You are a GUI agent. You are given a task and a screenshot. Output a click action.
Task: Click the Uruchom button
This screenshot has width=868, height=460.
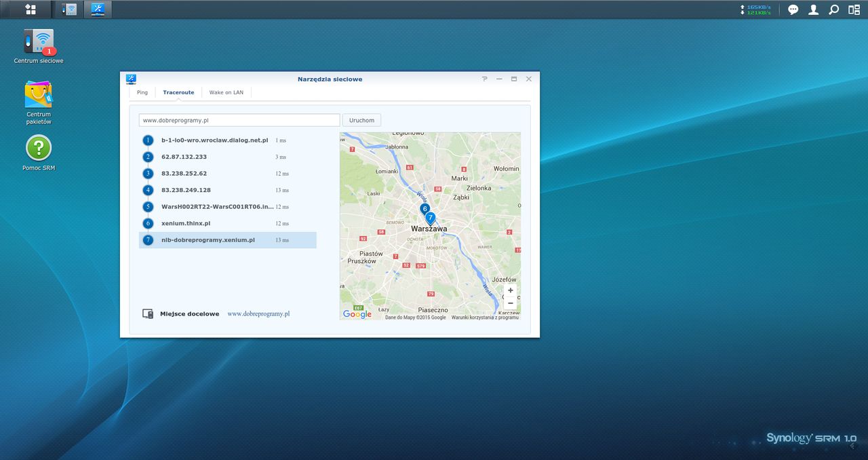pyautogui.click(x=361, y=120)
